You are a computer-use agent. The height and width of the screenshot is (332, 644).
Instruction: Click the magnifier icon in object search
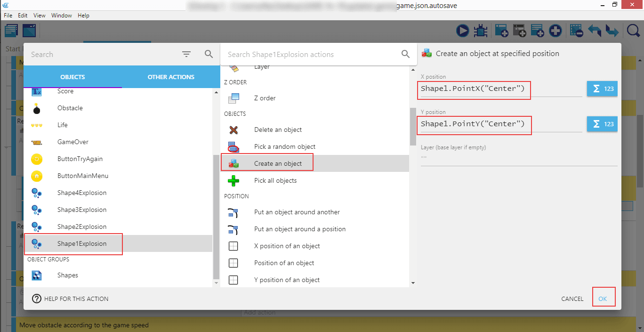tap(209, 54)
